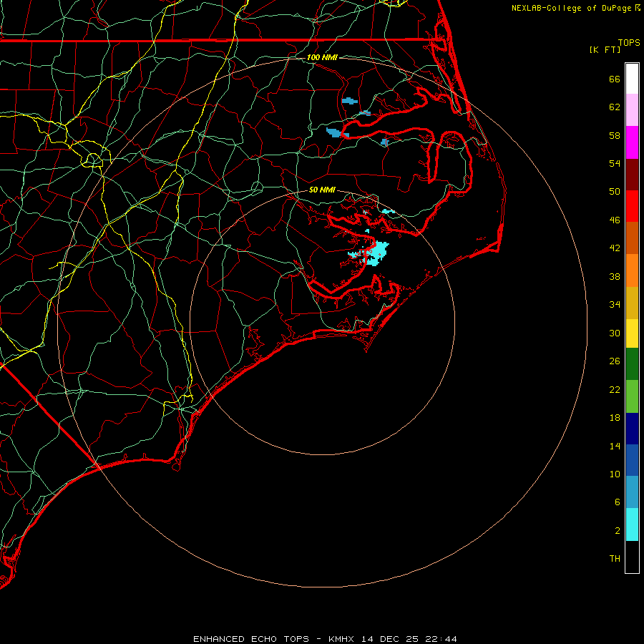Click the magenta 58 kft legend swatch
The height and width of the screenshot is (644, 644).
coord(632,142)
